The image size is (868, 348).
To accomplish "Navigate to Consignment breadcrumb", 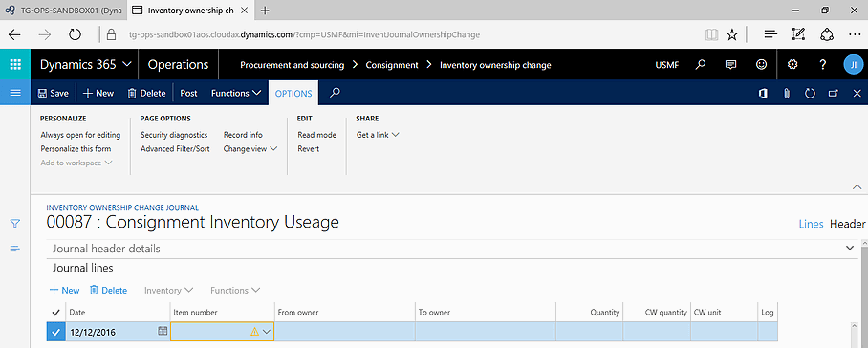I will click(392, 65).
